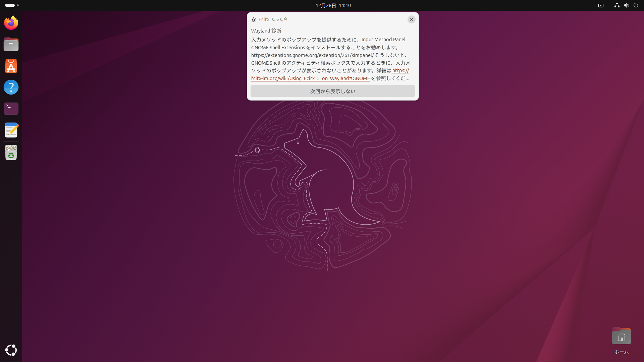
Task: Open the power system menu
Action: (635, 5)
